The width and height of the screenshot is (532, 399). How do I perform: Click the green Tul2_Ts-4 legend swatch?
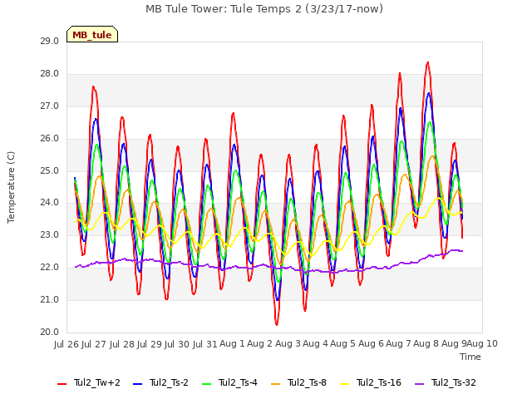coord(207,384)
